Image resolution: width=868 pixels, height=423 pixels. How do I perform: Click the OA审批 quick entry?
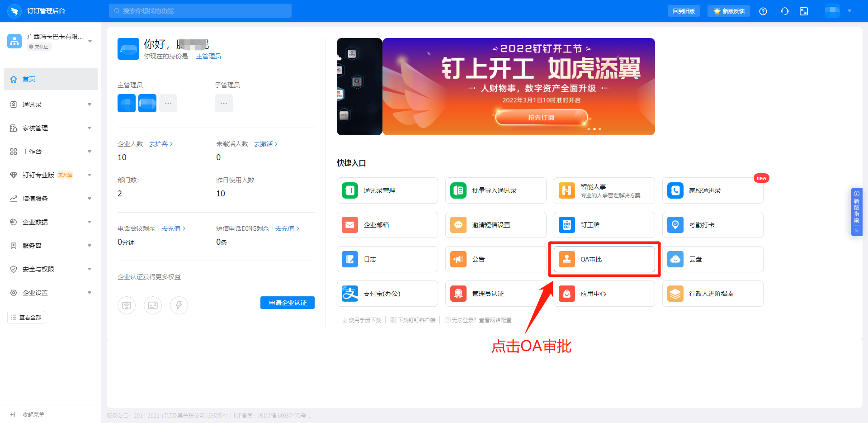(x=604, y=259)
